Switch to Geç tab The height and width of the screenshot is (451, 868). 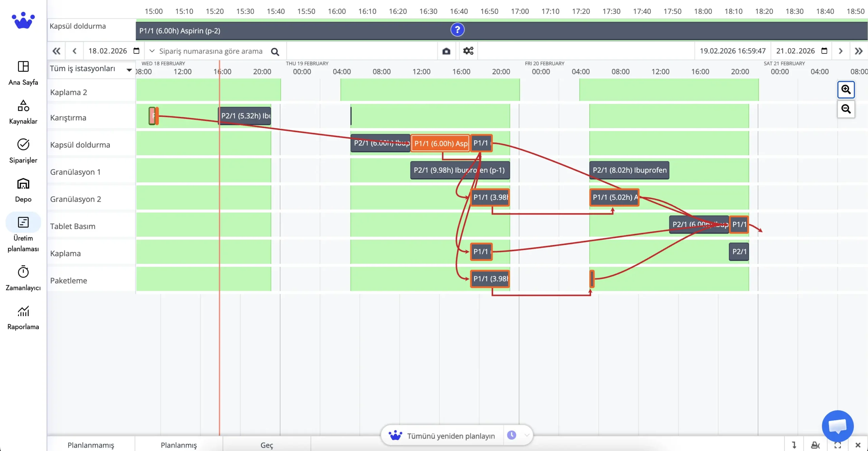(x=267, y=445)
